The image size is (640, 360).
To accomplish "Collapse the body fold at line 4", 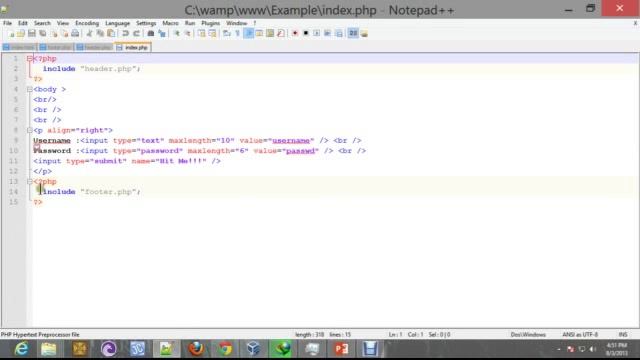I will (x=29, y=89).
